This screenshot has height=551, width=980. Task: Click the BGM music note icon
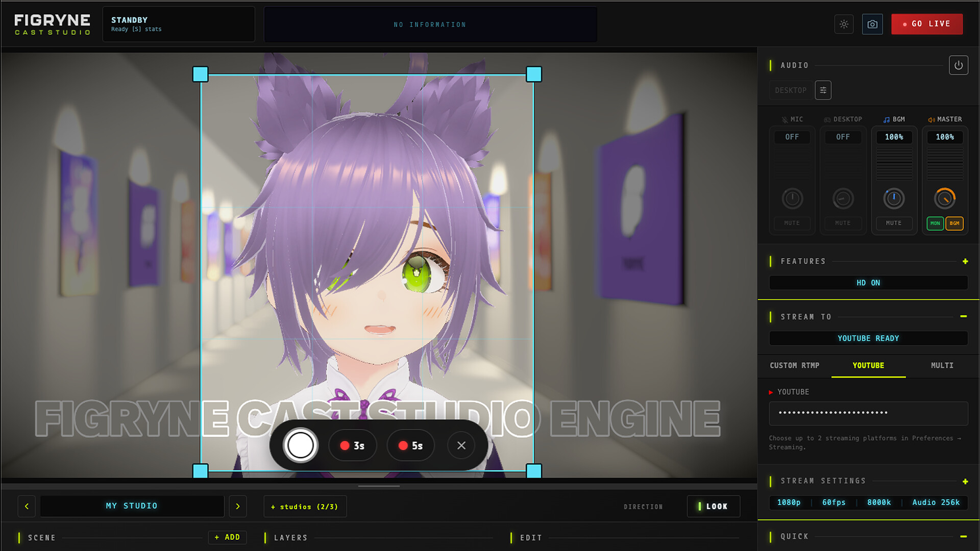(x=887, y=119)
